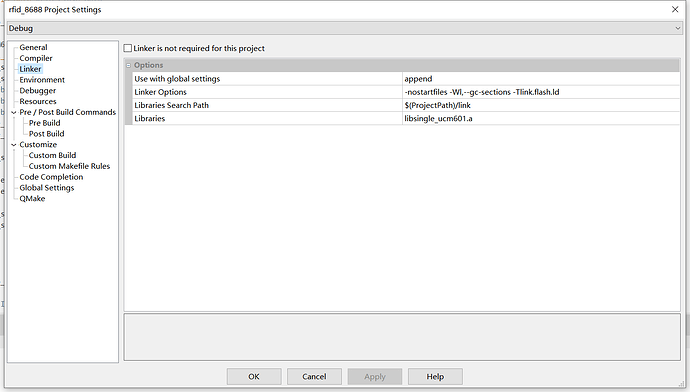Viewport: 690px width, 392px height.
Task: Open the Resources page
Action: pos(38,101)
